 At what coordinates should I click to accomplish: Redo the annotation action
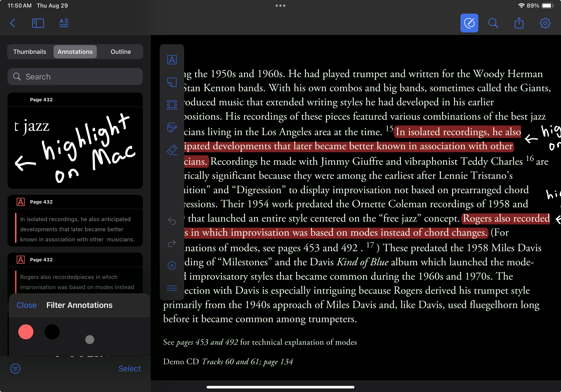(x=172, y=243)
